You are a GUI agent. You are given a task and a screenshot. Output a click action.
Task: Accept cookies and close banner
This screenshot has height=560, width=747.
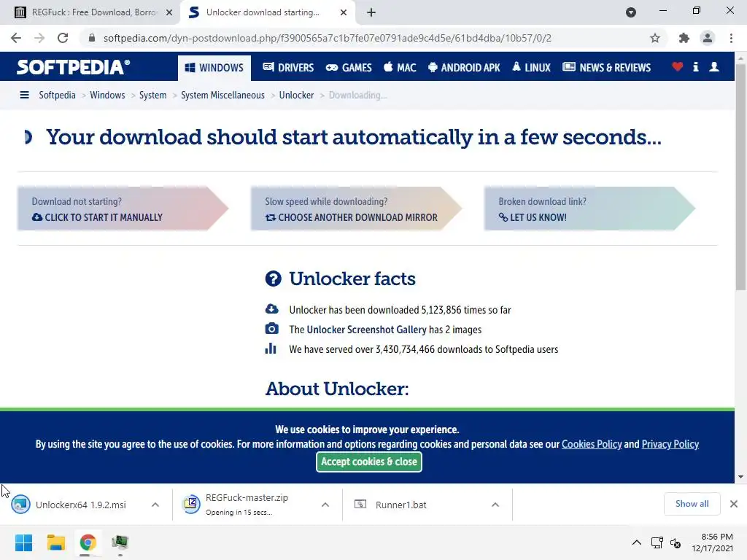tap(368, 462)
